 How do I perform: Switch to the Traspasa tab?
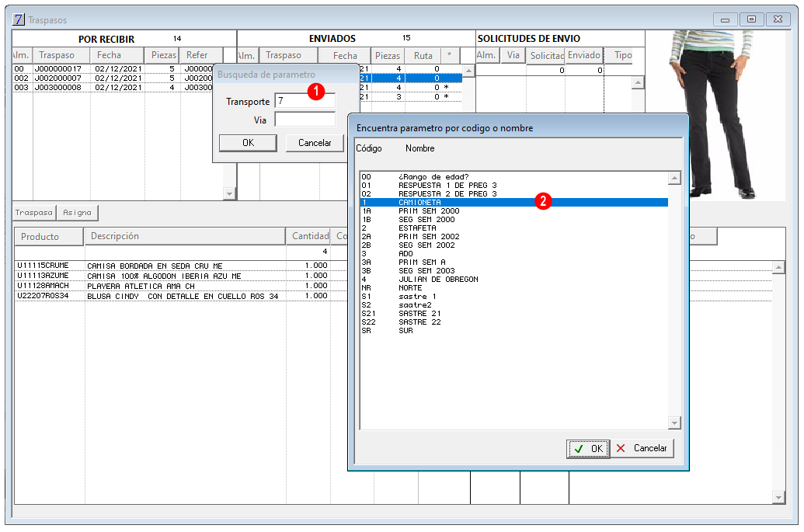point(34,212)
